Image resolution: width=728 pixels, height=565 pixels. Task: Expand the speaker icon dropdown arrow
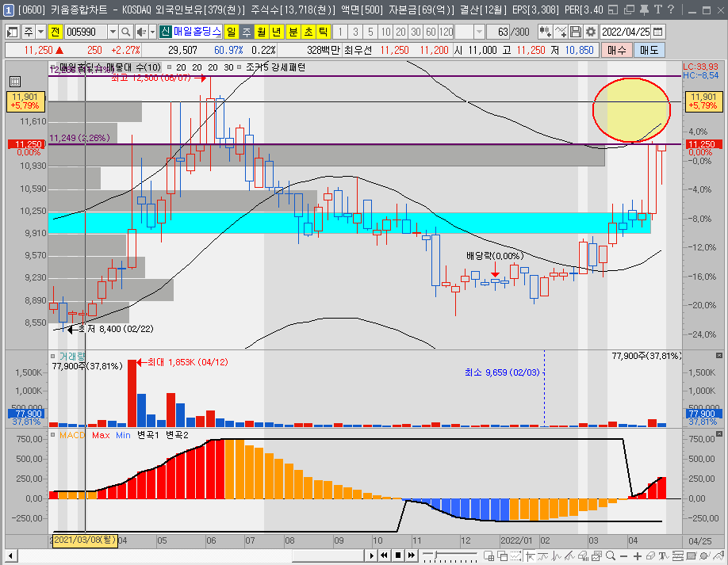(152, 32)
